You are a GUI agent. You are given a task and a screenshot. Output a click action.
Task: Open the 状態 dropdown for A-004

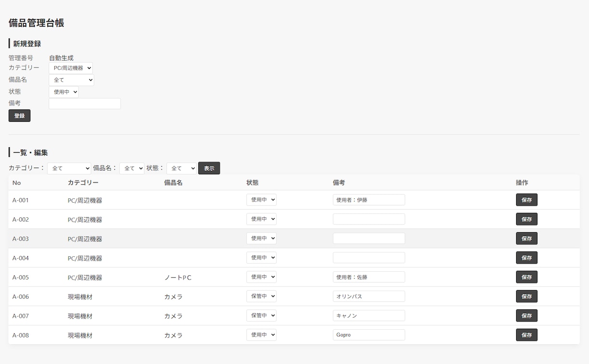pyautogui.click(x=261, y=258)
